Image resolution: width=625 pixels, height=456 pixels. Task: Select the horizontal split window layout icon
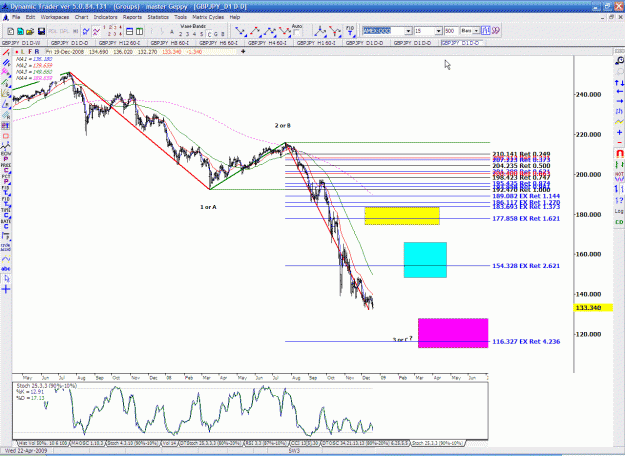pos(130,31)
